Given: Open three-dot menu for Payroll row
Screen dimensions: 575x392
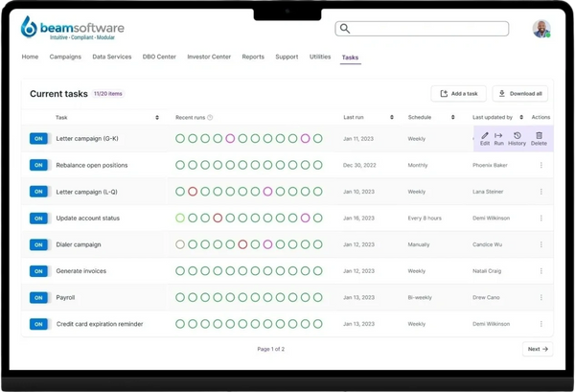Looking at the screenshot, I should tap(540, 297).
